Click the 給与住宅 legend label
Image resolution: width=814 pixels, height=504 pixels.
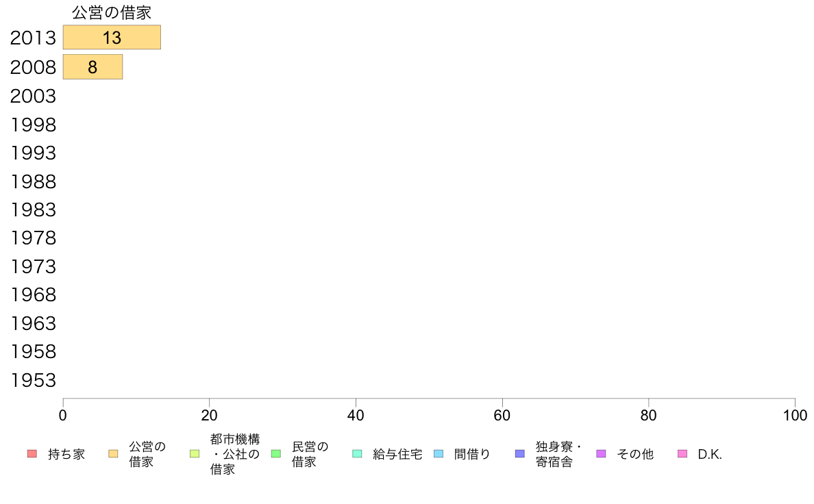point(397,454)
